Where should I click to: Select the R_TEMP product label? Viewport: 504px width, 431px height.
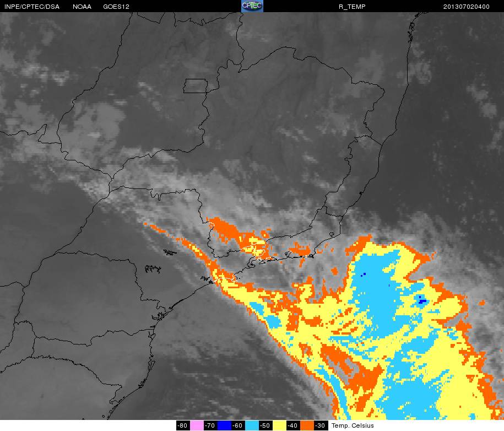pos(352,7)
